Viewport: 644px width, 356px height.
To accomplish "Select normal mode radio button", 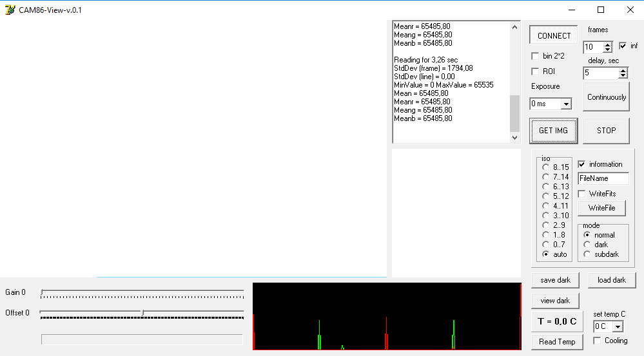I will pyautogui.click(x=587, y=235).
